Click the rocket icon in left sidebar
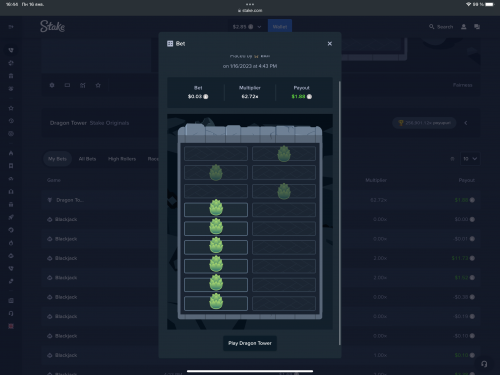The width and height of the screenshot is (500, 375). pos(11,217)
